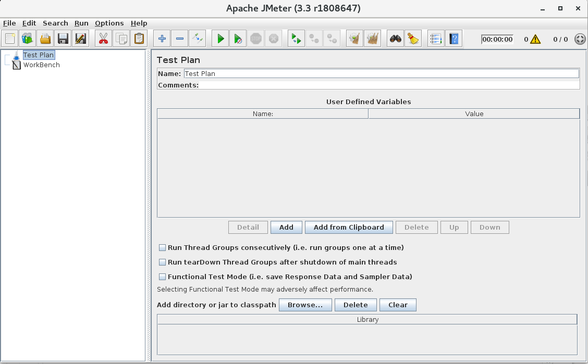The height and width of the screenshot is (364, 588).
Task: Click the thread status round icon
Action: (x=580, y=39)
